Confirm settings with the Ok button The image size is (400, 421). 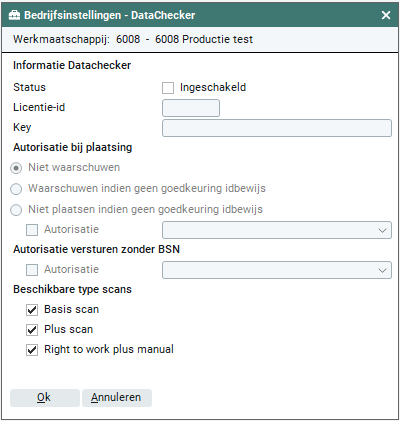pyautogui.click(x=45, y=398)
